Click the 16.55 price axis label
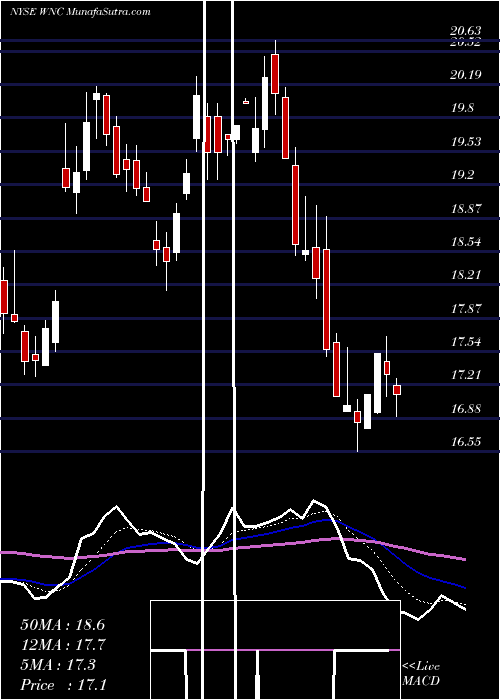The image size is (500, 700). click(x=466, y=442)
